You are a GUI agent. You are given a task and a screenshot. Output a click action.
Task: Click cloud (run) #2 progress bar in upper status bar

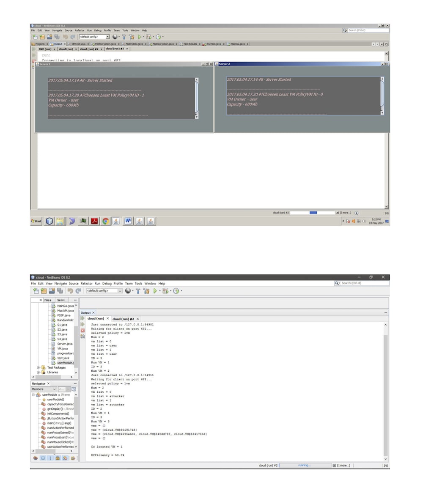pyautogui.click(x=312, y=213)
